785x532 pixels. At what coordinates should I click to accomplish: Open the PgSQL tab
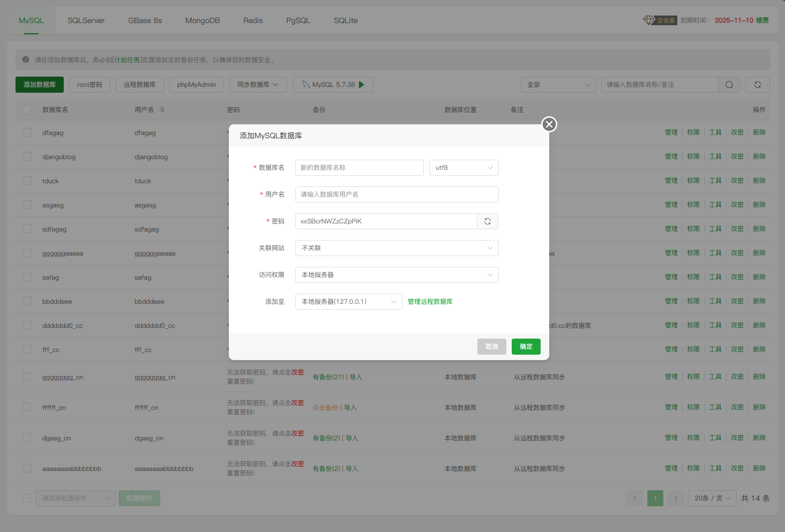[x=298, y=20]
